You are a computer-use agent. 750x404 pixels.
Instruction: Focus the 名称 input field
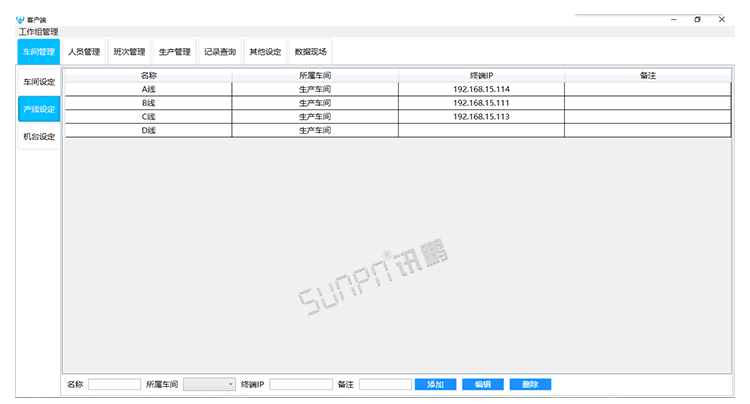pos(114,384)
